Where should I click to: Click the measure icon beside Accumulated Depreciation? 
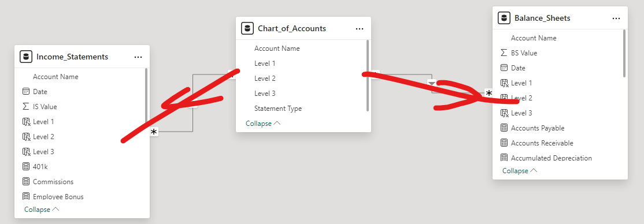[504, 158]
